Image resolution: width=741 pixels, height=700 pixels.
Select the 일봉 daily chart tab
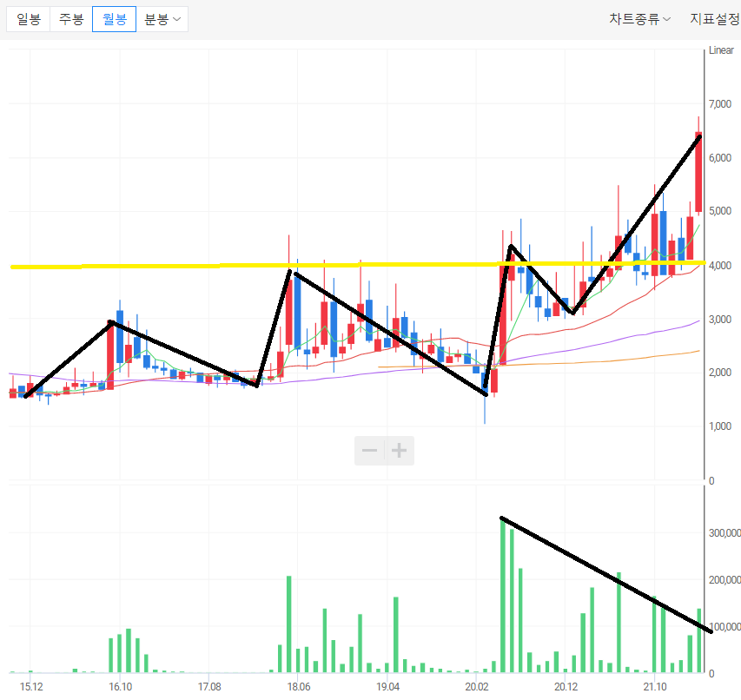29,19
